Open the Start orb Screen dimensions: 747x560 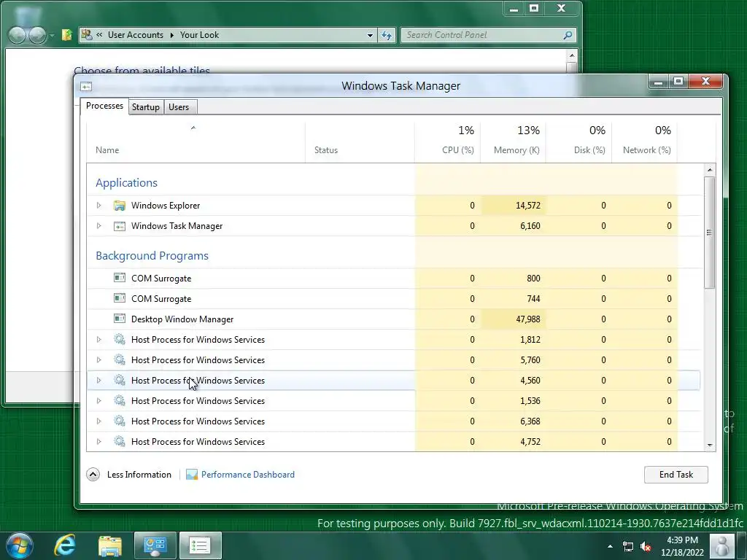tap(20, 545)
